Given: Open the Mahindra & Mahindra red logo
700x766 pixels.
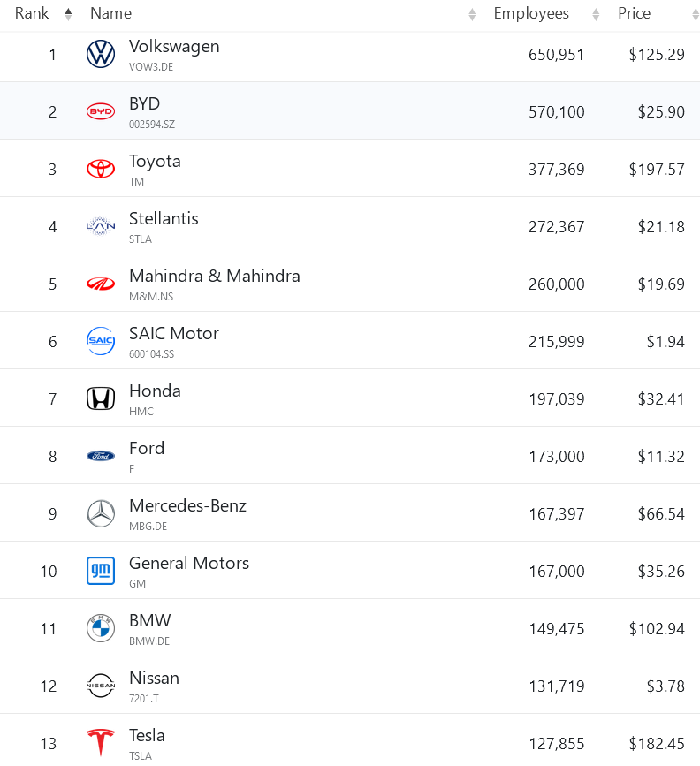Looking at the screenshot, I should tap(101, 284).
